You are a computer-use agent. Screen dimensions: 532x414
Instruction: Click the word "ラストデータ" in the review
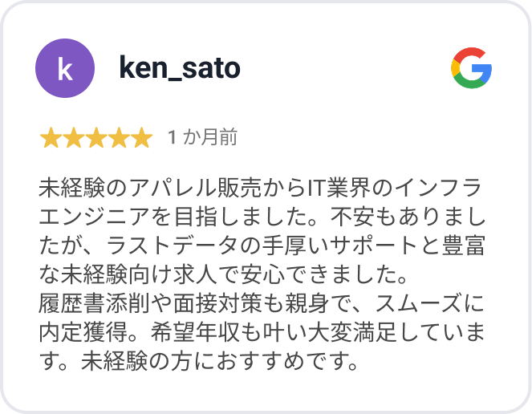click(x=173, y=246)
